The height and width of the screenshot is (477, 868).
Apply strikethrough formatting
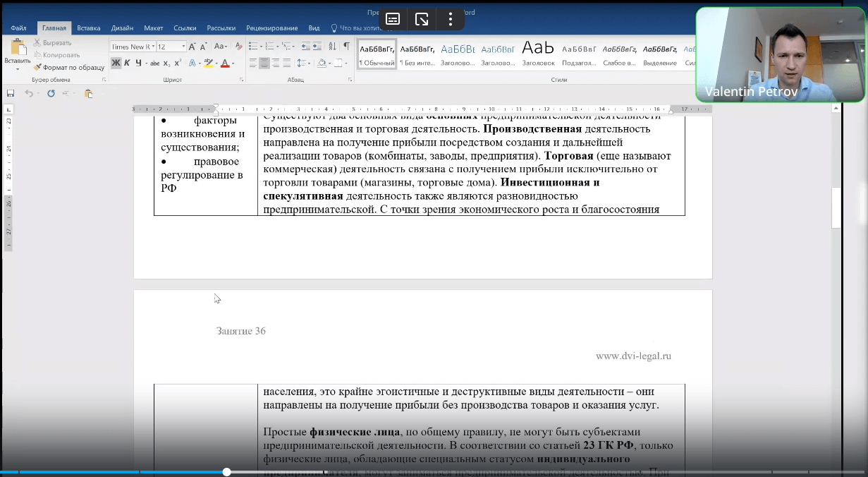pos(154,64)
